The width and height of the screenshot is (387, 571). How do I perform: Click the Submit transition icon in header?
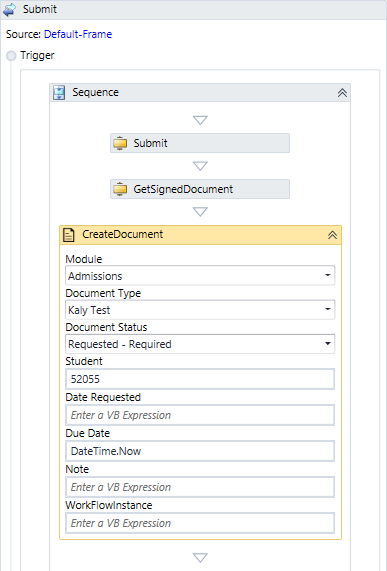click(x=9, y=9)
